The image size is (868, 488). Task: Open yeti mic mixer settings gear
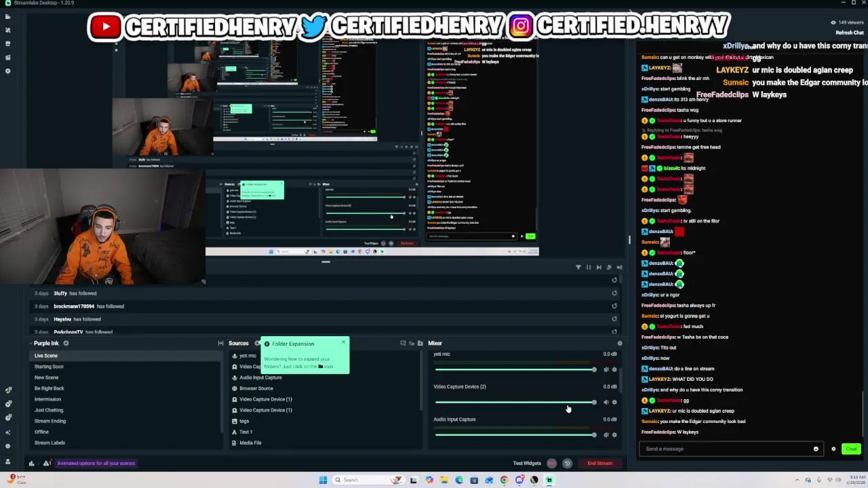(x=614, y=369)
